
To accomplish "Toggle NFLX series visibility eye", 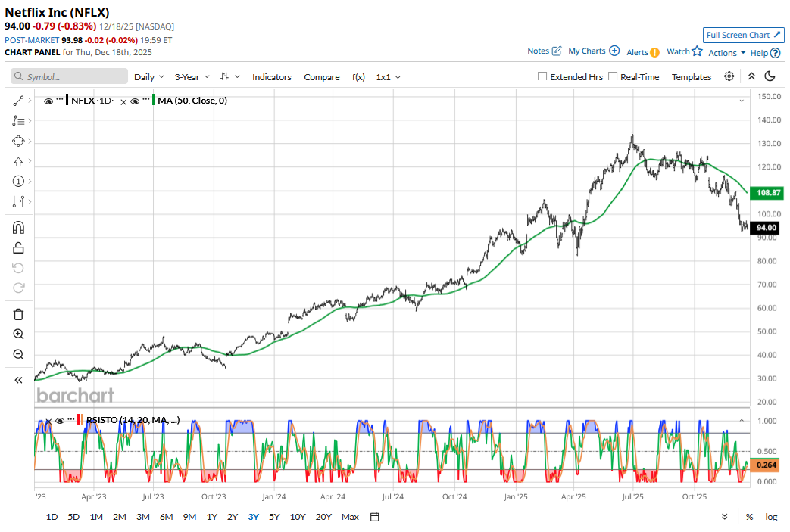I will point(48,101).
